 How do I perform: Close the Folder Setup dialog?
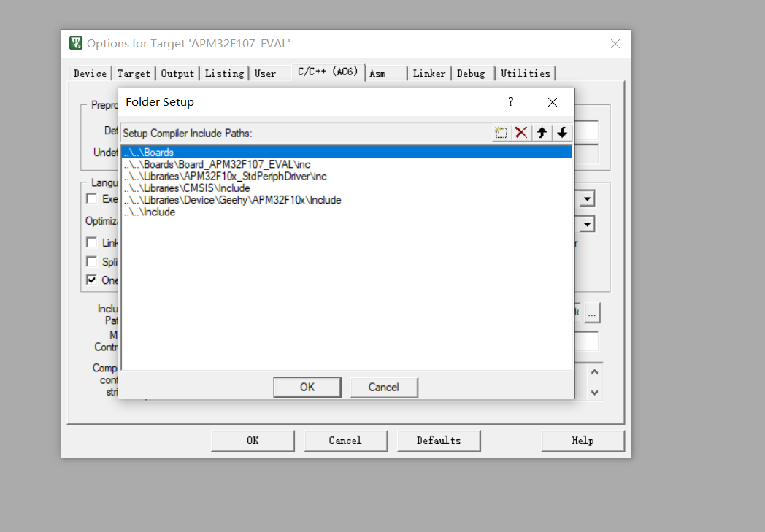(x=553, y=102)
